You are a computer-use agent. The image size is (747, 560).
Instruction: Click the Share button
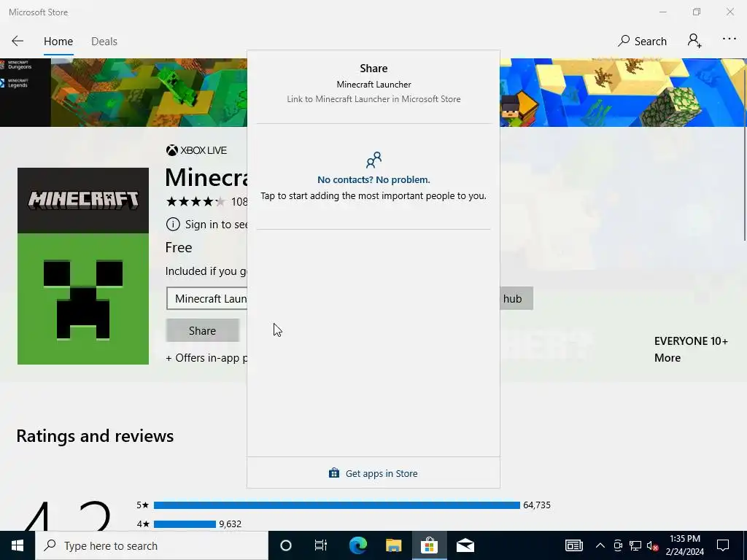pyautogui.click(x=203, y=330)
